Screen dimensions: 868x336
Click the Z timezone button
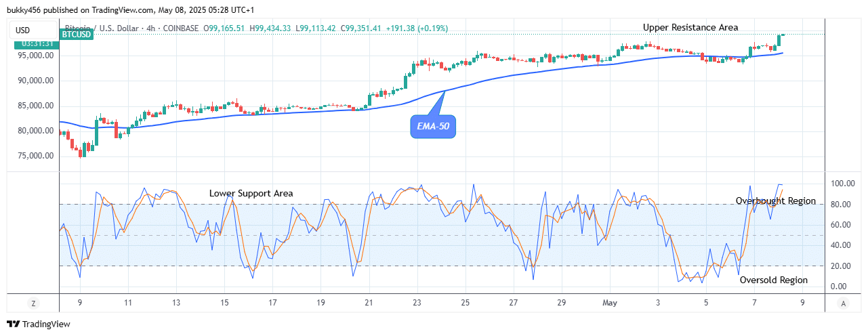point(33,303)
